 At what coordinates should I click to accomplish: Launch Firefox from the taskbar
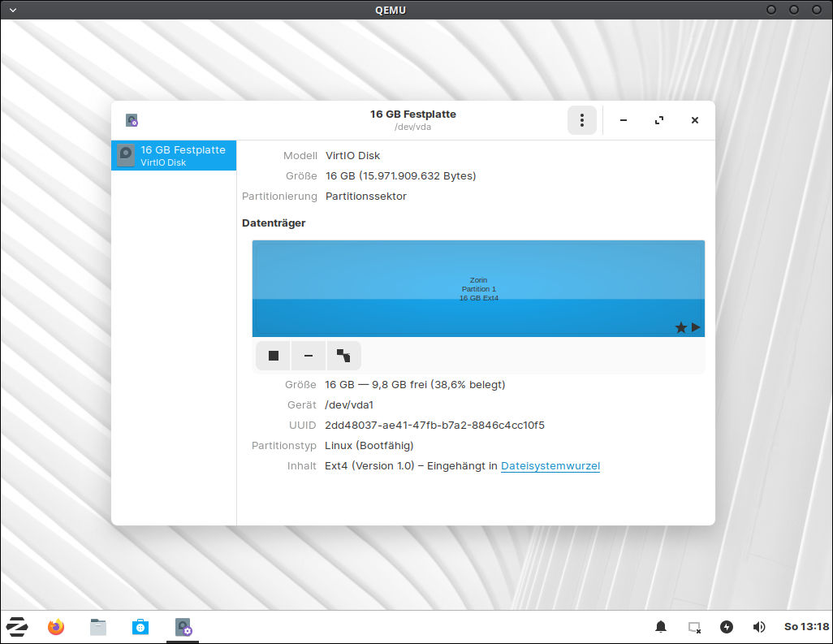[x=55, y=627]
